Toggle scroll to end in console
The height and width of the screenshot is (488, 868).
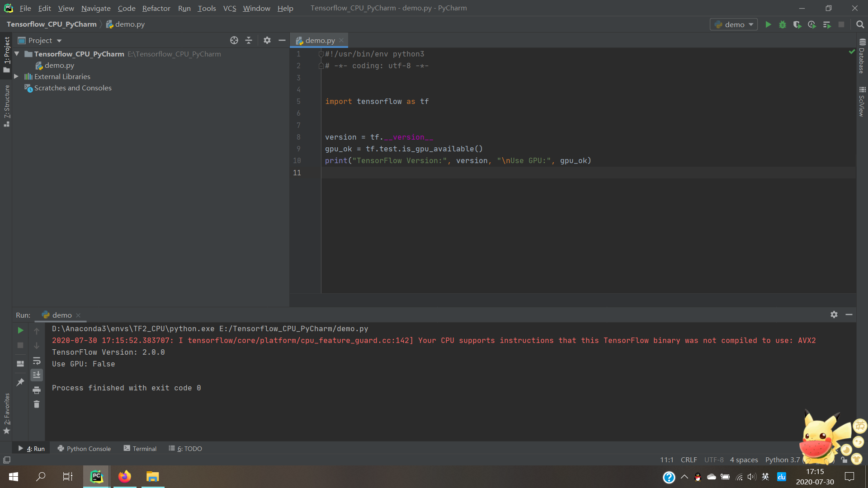click(x=37, y=375)
